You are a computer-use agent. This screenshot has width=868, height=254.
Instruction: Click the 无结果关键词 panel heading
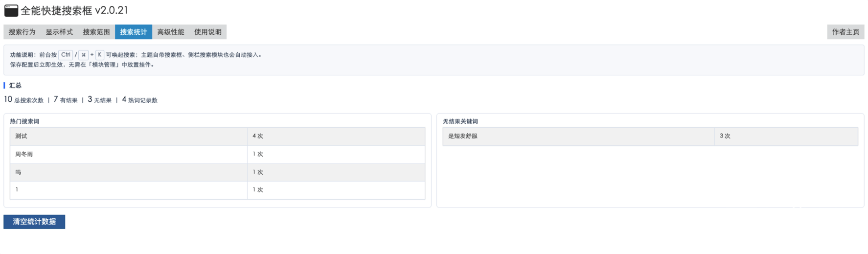(x=460, y=121)
